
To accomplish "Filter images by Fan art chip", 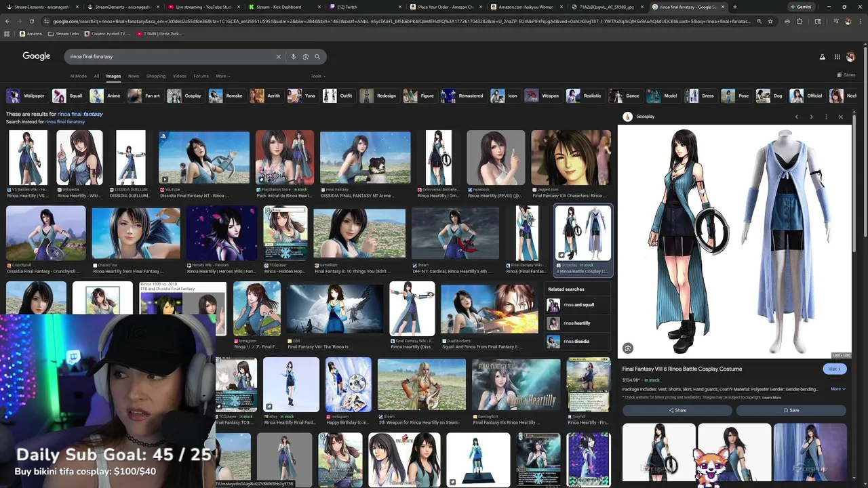I will tap(145, 96).
